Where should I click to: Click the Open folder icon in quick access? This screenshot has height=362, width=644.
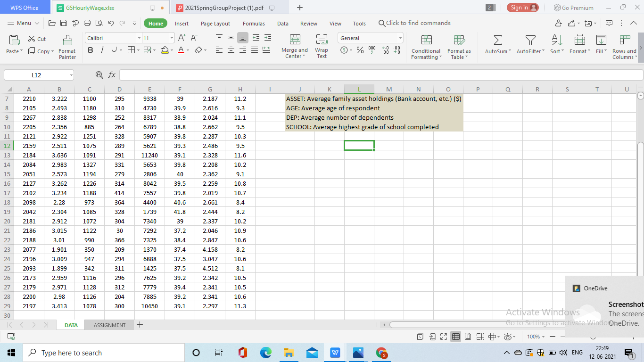(52, 23)
